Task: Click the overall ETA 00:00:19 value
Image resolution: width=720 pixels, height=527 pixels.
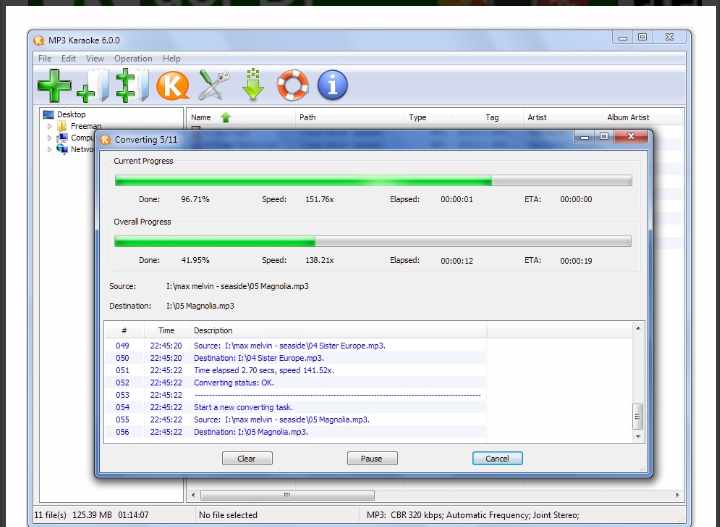Action: pos(576,261)
